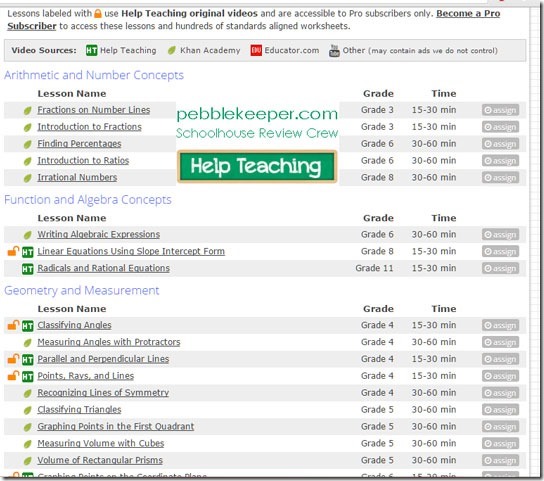Viewport: 544px width, 481px height.
Task: Click leaf icon beside Measuring Volume with Cubes
Action: tap(27, 444)
